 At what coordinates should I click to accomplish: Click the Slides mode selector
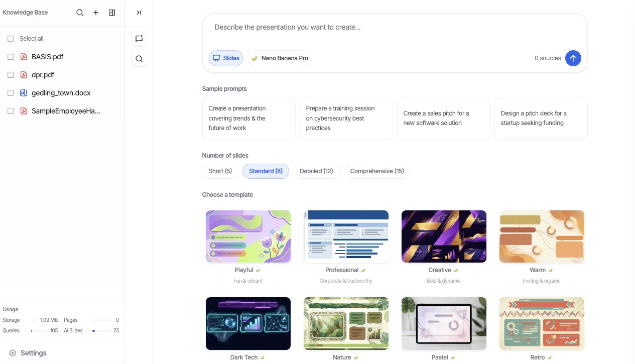click(225, 58)
